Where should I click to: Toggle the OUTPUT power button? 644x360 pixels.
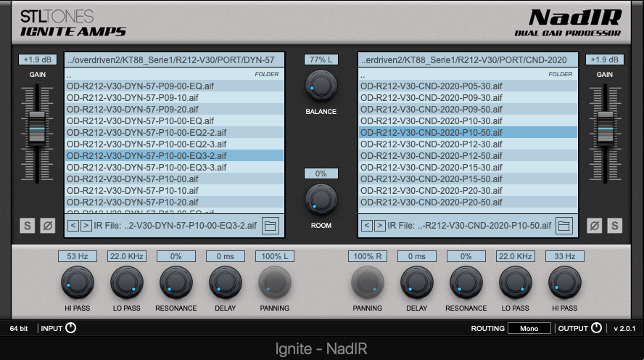[596, 328]
